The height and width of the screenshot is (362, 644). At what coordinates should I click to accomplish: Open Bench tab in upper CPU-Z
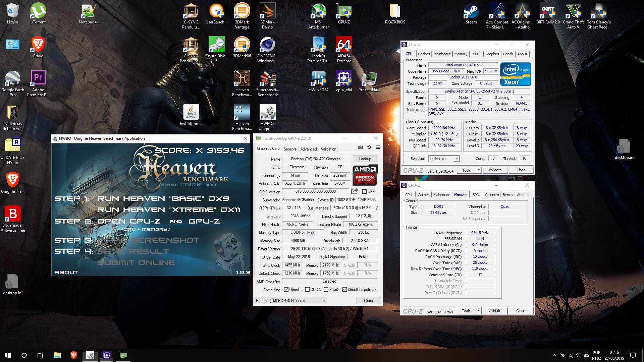coord(508,54)
